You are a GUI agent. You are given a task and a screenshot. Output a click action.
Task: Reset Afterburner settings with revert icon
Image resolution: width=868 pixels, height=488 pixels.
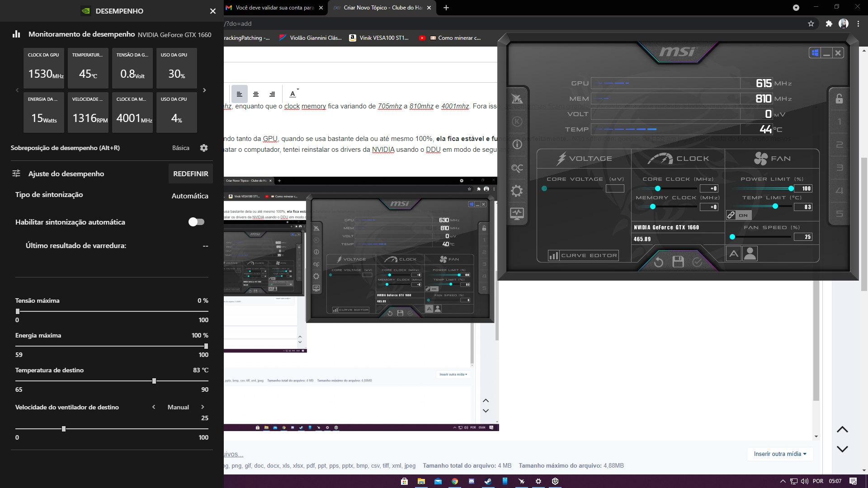(659, 262)
